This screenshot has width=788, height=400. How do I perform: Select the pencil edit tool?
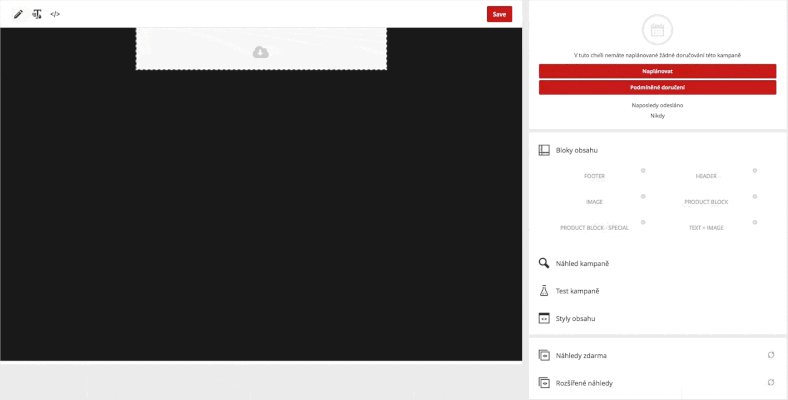click(x=18, y=15)
